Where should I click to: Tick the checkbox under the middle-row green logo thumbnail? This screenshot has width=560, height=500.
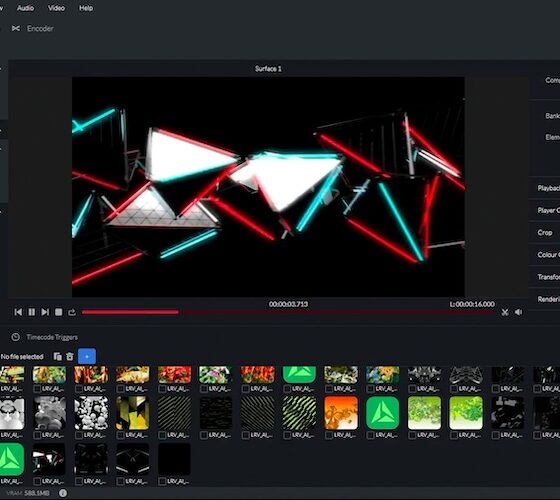pos(370,435)
